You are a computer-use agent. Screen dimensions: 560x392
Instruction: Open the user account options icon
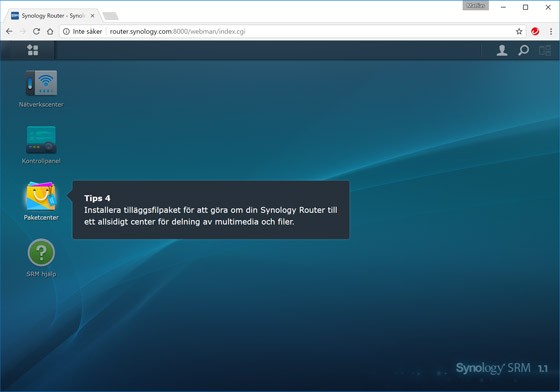click(502, 50)
